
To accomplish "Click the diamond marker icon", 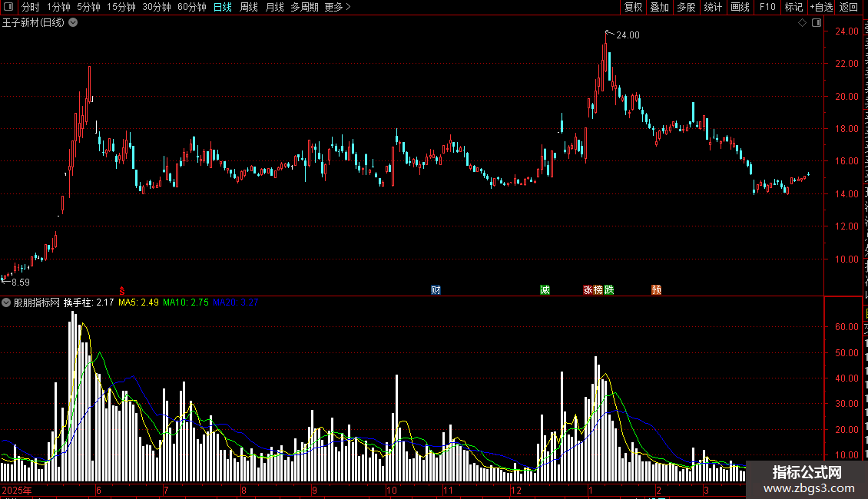I will coord(802,23).
